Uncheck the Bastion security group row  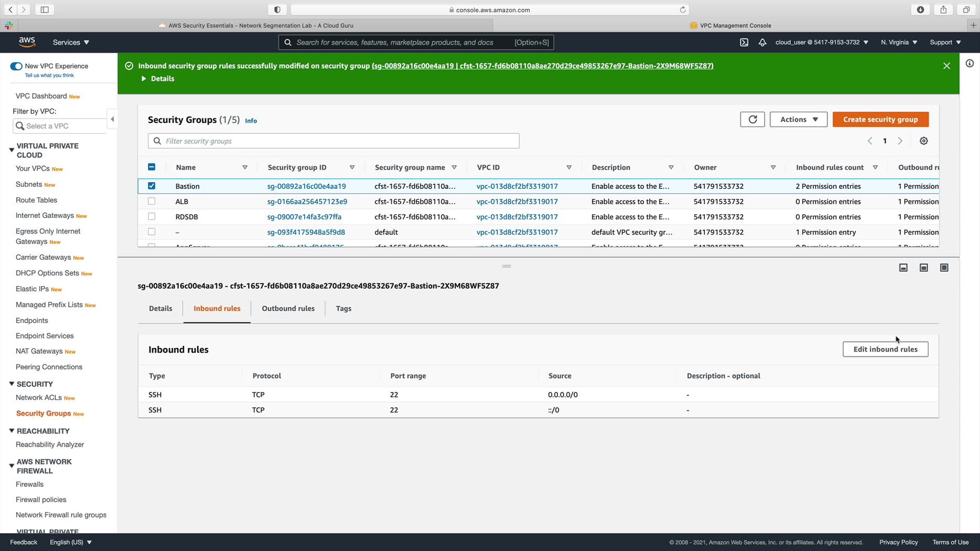click(152, 186)
